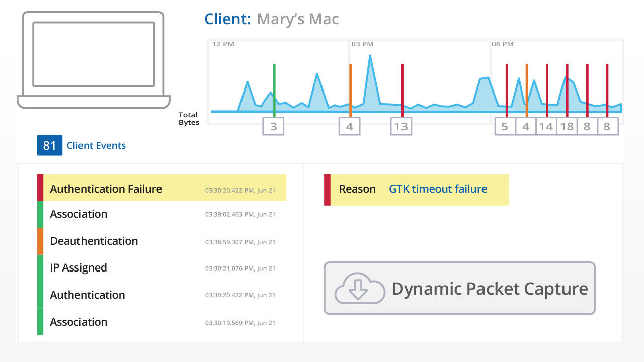Select the IP Assigned event row
Screen dimensions: 644x362
161,268
